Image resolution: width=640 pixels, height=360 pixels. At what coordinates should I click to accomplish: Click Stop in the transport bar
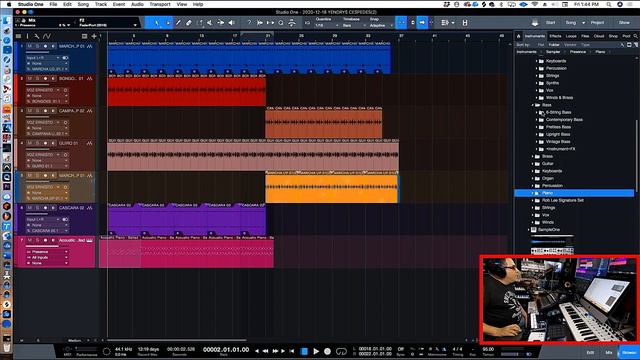(304, 351)
